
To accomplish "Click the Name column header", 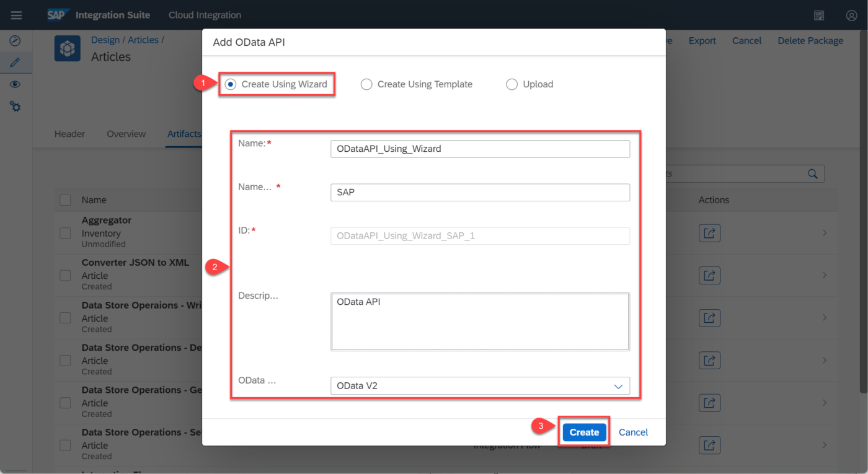I will tap(94, 200).
